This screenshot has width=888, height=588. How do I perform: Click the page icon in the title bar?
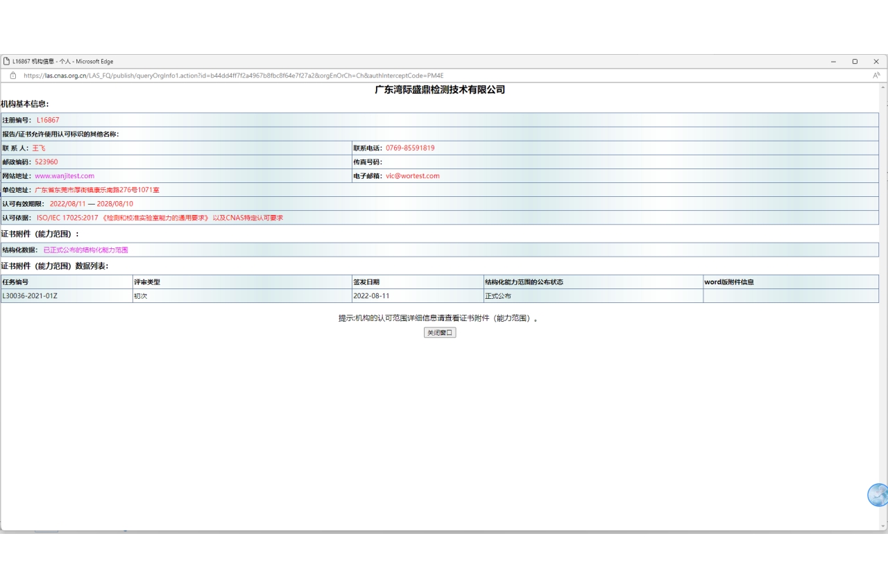pos(7,62)
